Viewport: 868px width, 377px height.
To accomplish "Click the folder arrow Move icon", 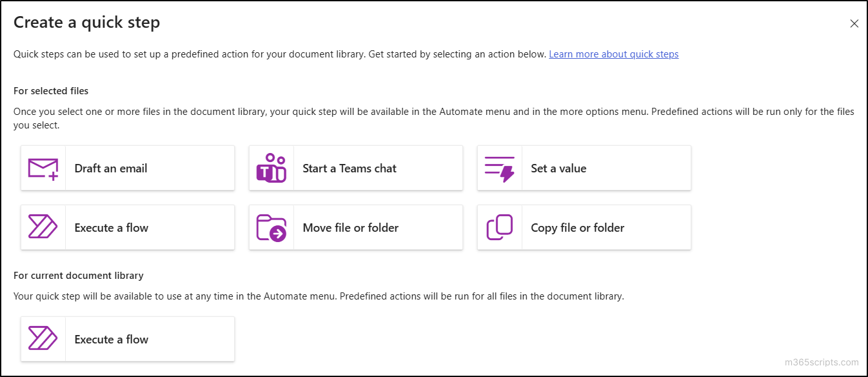I will [x=271, y=228].
